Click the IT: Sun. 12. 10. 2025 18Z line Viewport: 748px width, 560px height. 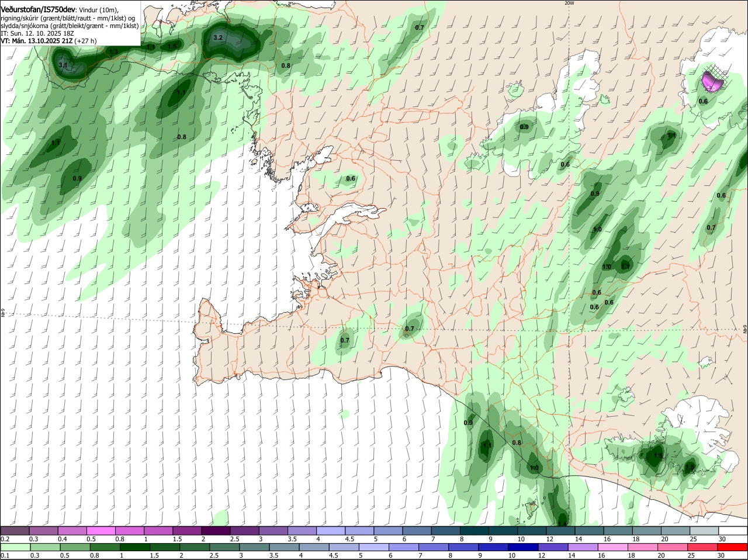point(37,33)
